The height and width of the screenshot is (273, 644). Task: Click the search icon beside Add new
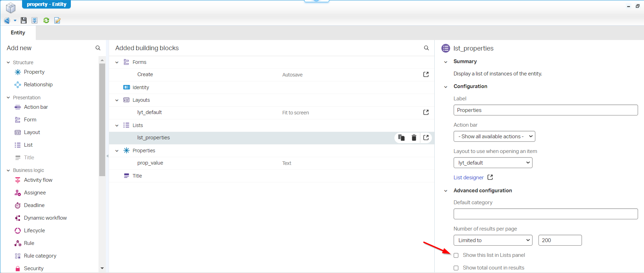coord(98,48)
